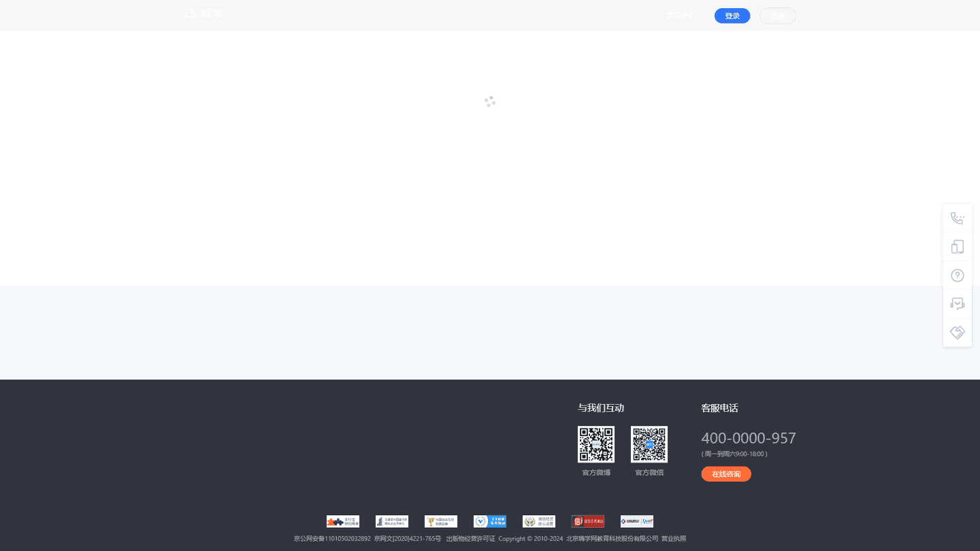Open the customer service headset icon
The image size is (980, 551).
tap(958, 304)
